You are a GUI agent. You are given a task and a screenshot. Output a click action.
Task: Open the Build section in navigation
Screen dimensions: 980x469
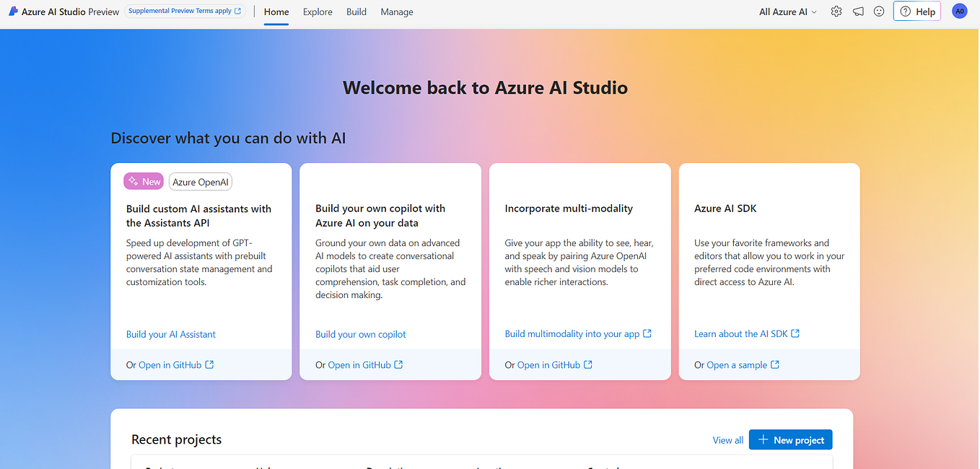tap(356, 12)
